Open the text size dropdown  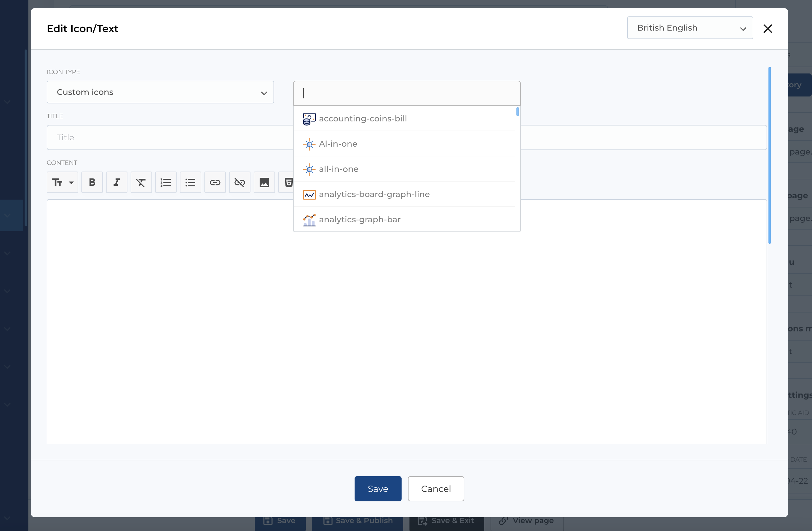(62, 183)
